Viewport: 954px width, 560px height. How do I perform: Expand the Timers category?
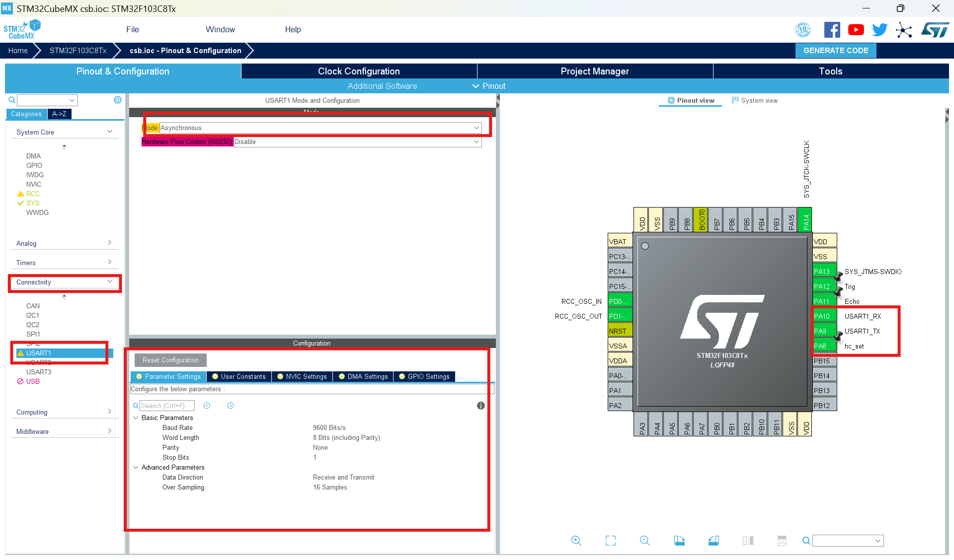click(64, 263)
